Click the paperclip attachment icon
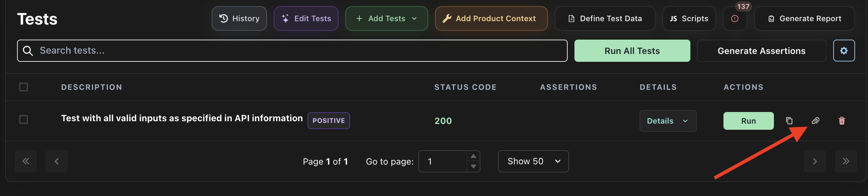The width and height of the screenshot is (868, 196). (815, 121)
